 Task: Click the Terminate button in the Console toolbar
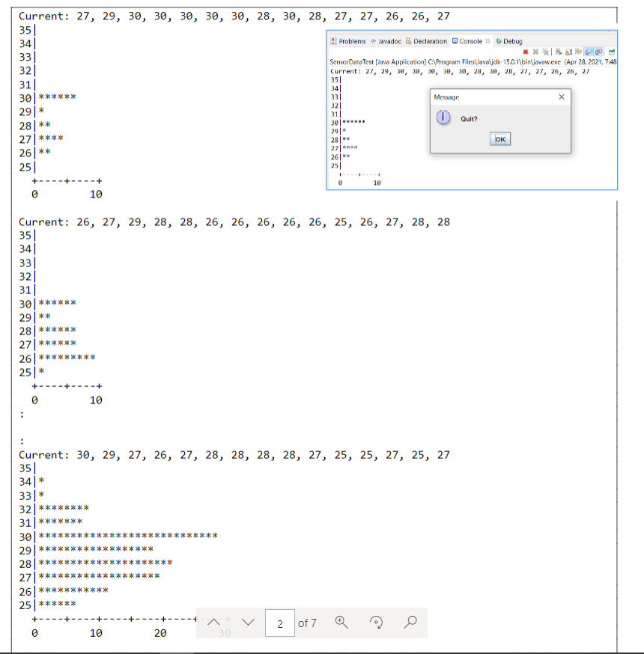[526, 50]
